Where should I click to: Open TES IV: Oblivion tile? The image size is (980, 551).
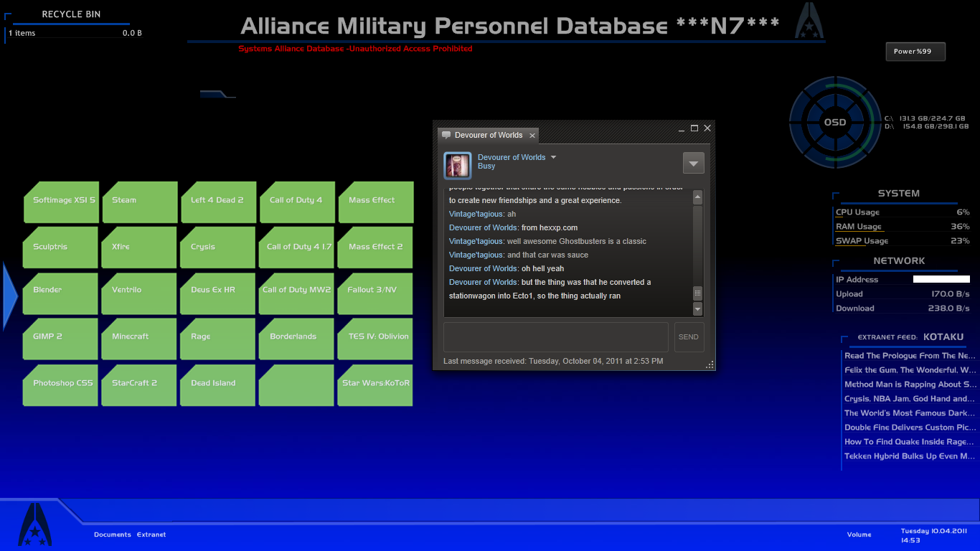[375, 339]
